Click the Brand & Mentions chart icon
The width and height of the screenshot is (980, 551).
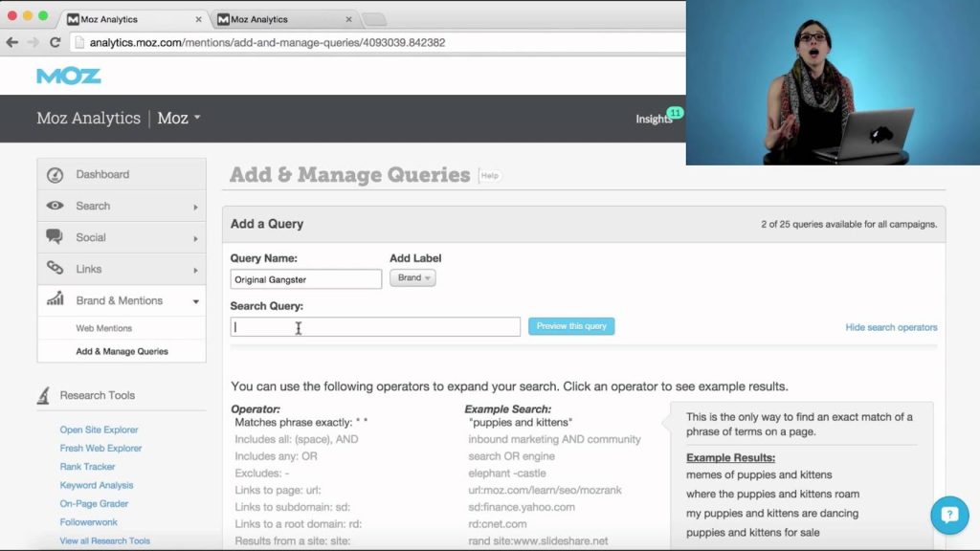pos(55,298)
